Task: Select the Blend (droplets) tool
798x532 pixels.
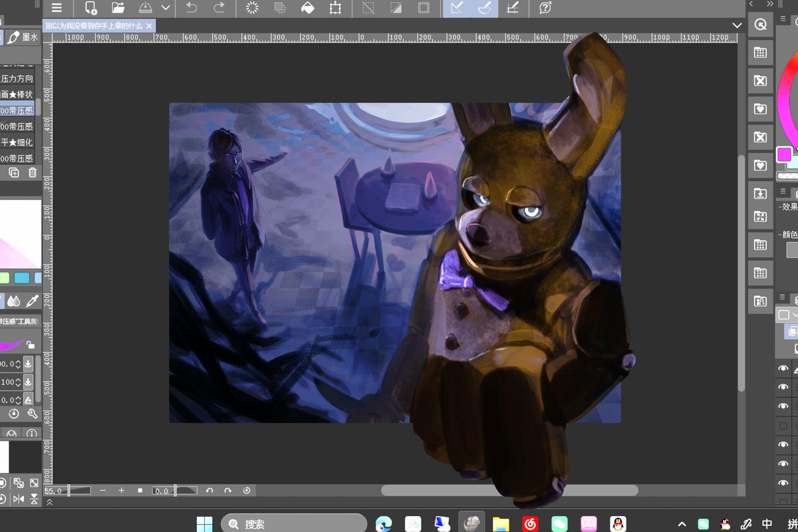Action: tap(13, 301)
